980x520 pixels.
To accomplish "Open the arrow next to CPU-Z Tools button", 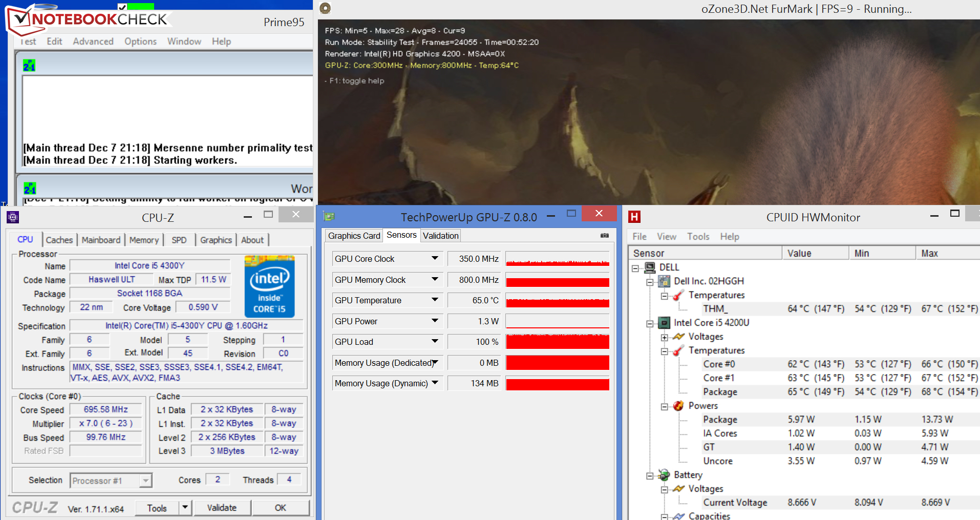I will (x=184, y=508).
